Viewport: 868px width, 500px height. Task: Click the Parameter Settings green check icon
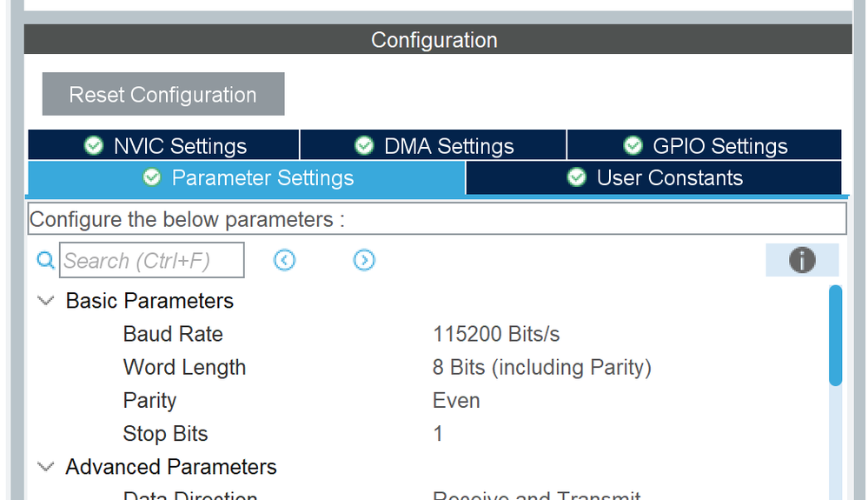pos(152,177)
